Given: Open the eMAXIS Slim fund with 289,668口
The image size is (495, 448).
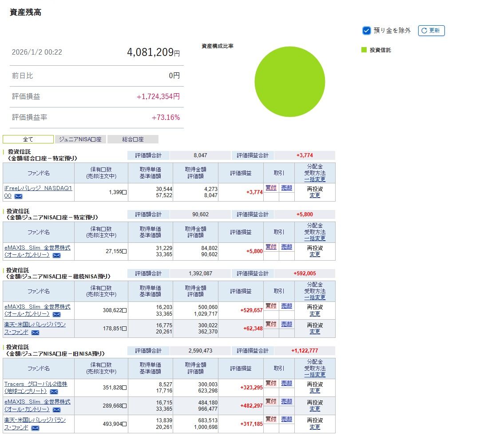Looking at the screenshot, I should (37, 402).
